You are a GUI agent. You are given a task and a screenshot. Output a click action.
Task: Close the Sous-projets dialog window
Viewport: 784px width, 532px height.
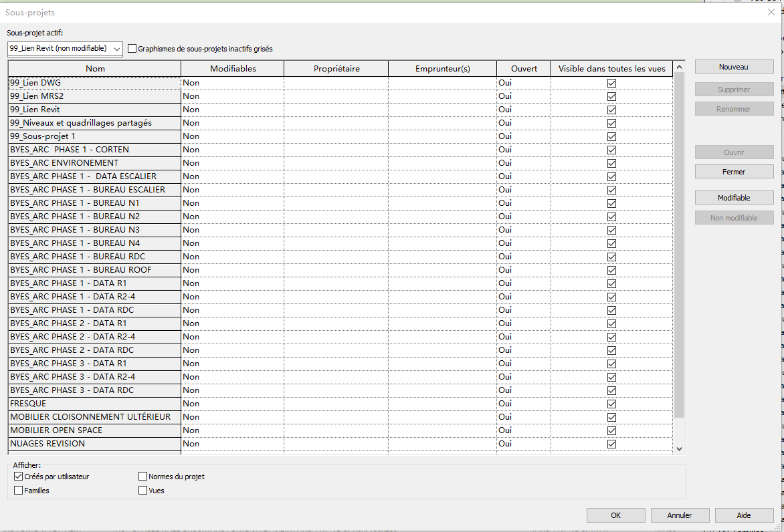tap(771, 12)
